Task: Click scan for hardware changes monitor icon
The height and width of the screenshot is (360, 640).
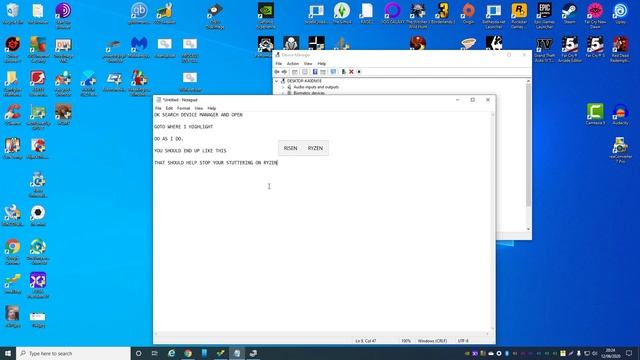Action: pos(333,72)
